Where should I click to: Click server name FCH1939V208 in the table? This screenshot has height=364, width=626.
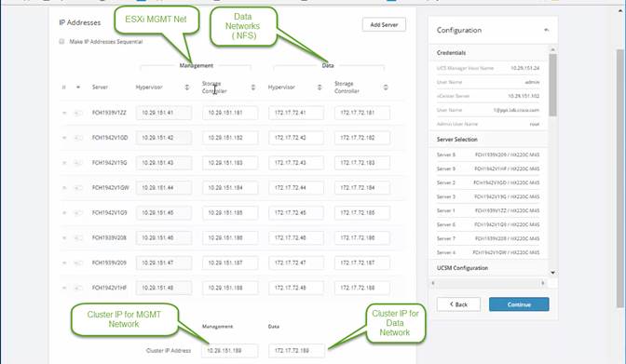click(109, 238)
